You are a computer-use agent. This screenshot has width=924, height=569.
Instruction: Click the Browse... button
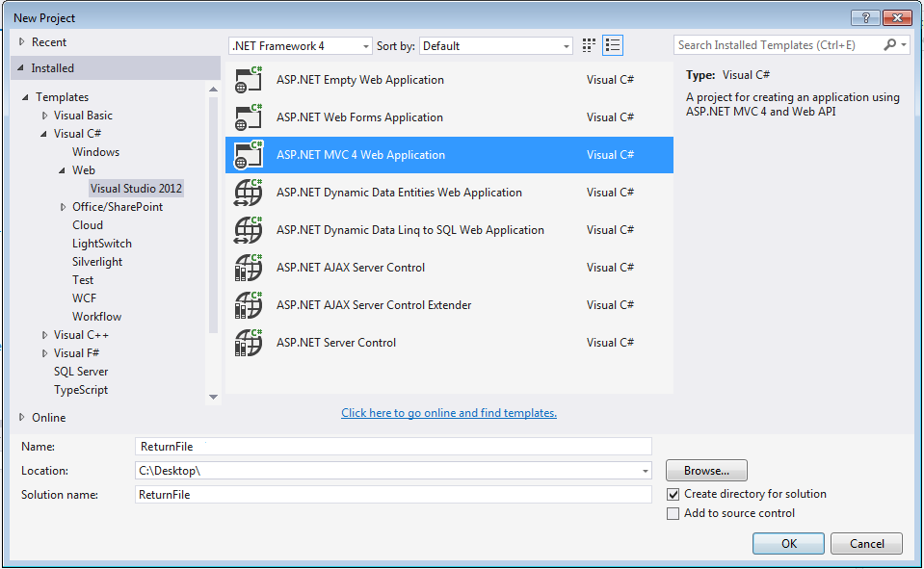coord(706,471)
